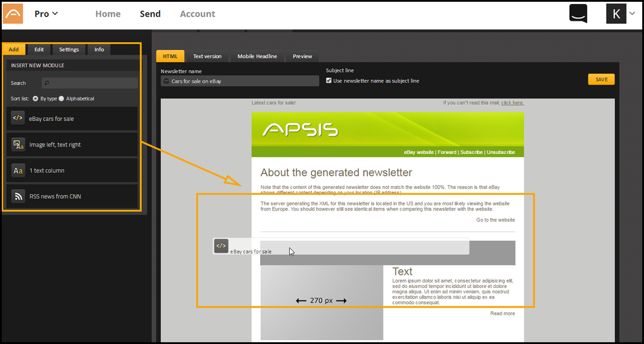644x344 pixels.
Task: Expand the user menu arrow beside K
Action: (x=632, y=14)
